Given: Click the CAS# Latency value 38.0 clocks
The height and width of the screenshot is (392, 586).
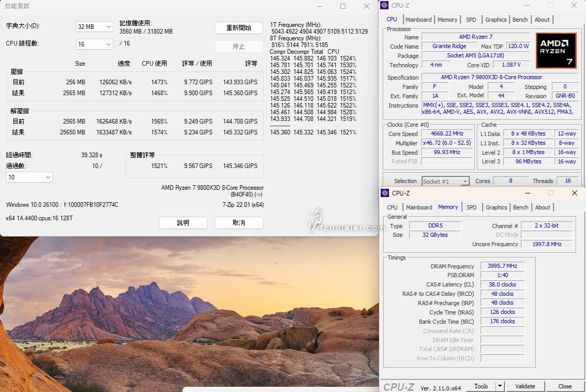Looking at the screenshot, I should [502, 284].
